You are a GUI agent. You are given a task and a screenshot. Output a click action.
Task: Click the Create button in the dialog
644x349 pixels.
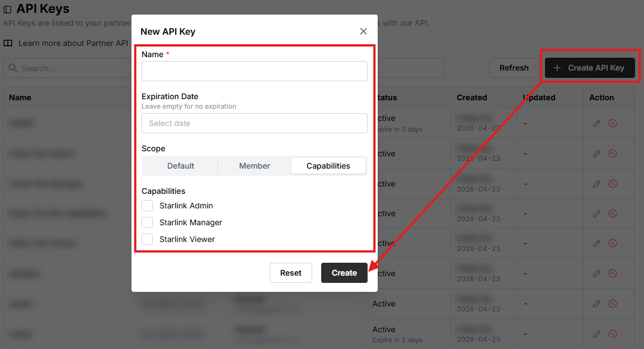[344, 273]
